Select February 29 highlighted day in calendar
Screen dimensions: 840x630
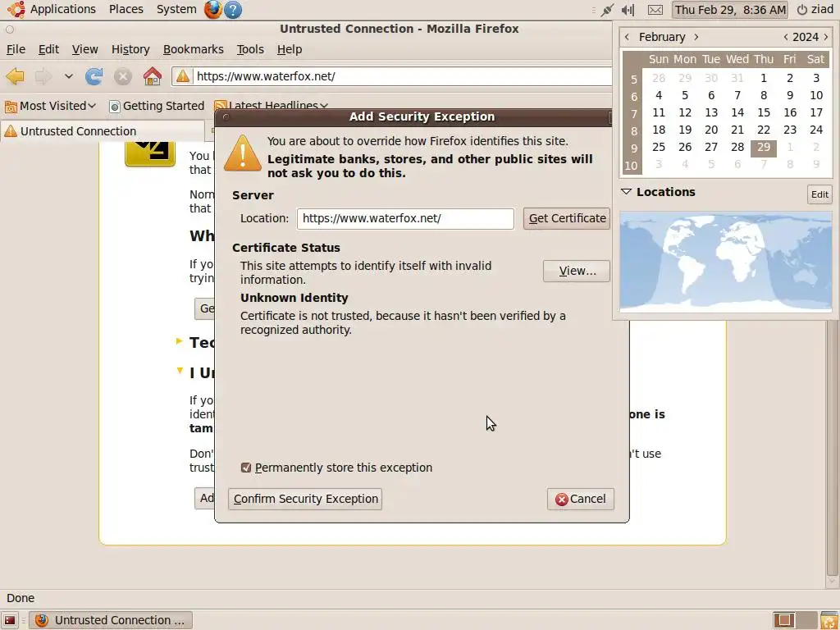pos(764,148)
